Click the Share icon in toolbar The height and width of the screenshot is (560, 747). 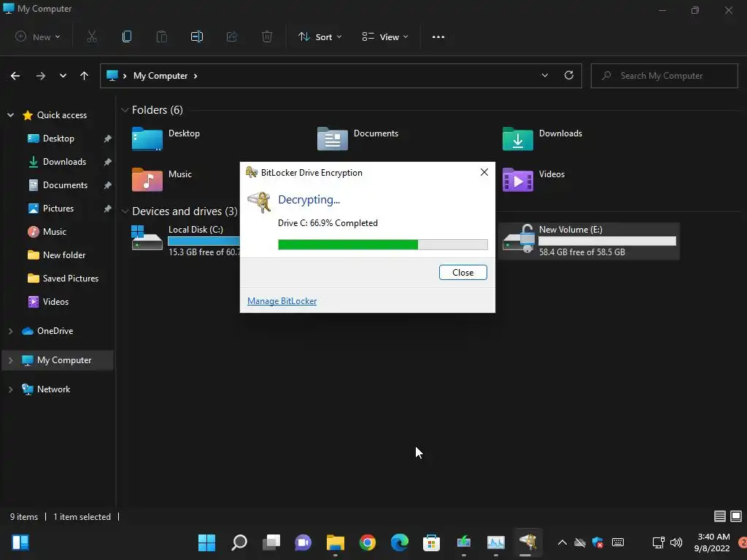[232, 36]
